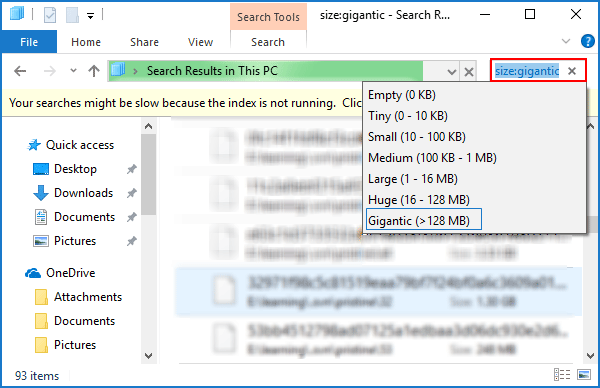Screen dimensions: 600x388
Task: Go up one level with the up arrow
Action: point(94,71)
